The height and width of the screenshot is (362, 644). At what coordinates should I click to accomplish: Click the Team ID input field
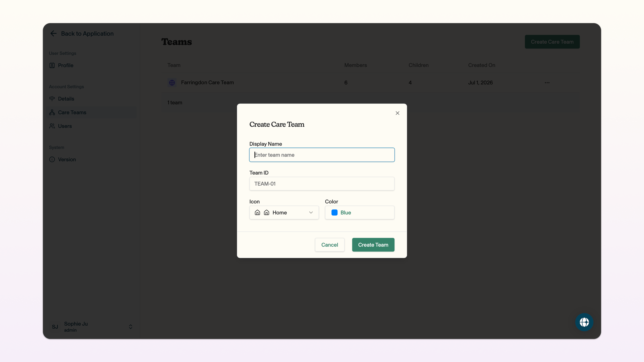(x=322, y=184)
